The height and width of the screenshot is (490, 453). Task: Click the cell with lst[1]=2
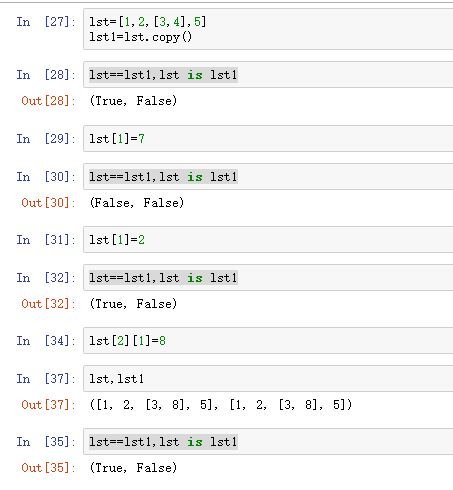[268, 240]
